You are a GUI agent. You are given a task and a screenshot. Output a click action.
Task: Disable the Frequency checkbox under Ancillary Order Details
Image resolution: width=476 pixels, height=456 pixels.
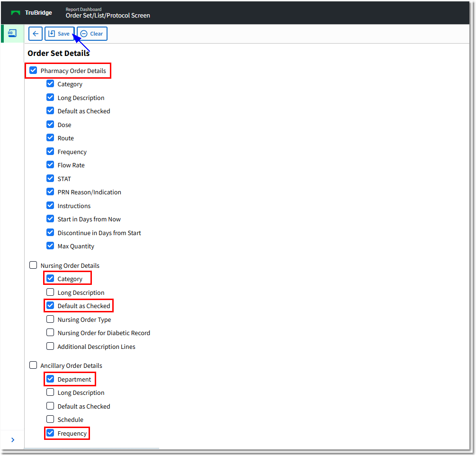pos(50,433)
